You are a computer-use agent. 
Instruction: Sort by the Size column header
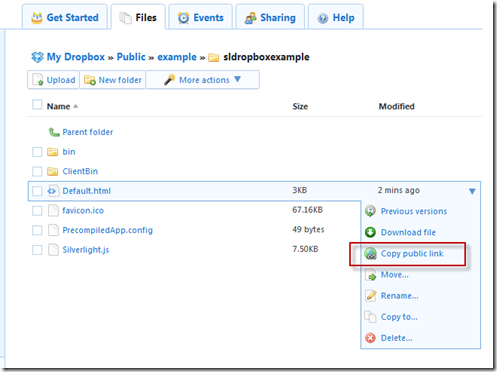click(x=300, y=106)
